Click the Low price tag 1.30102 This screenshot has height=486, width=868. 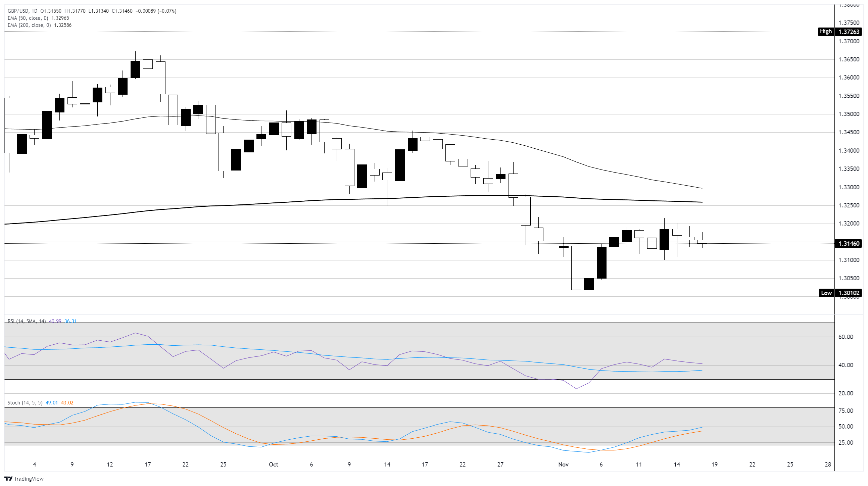coord(849,293)
